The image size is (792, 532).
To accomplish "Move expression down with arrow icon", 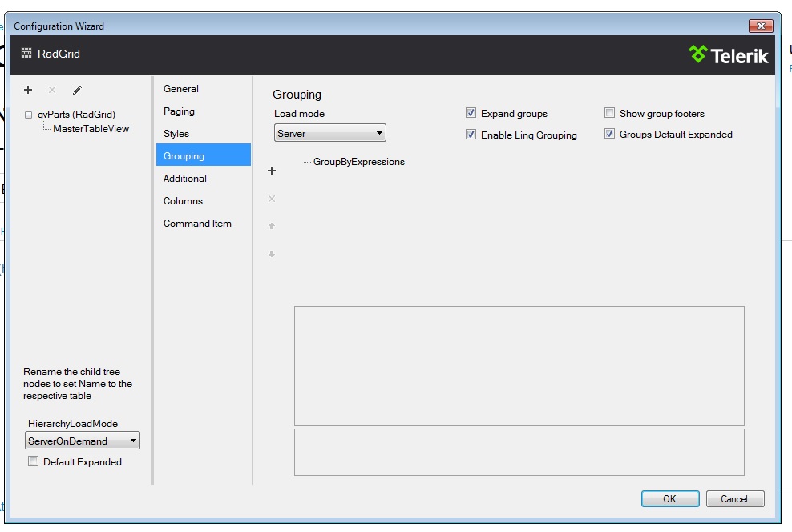I will click(272, 254).
